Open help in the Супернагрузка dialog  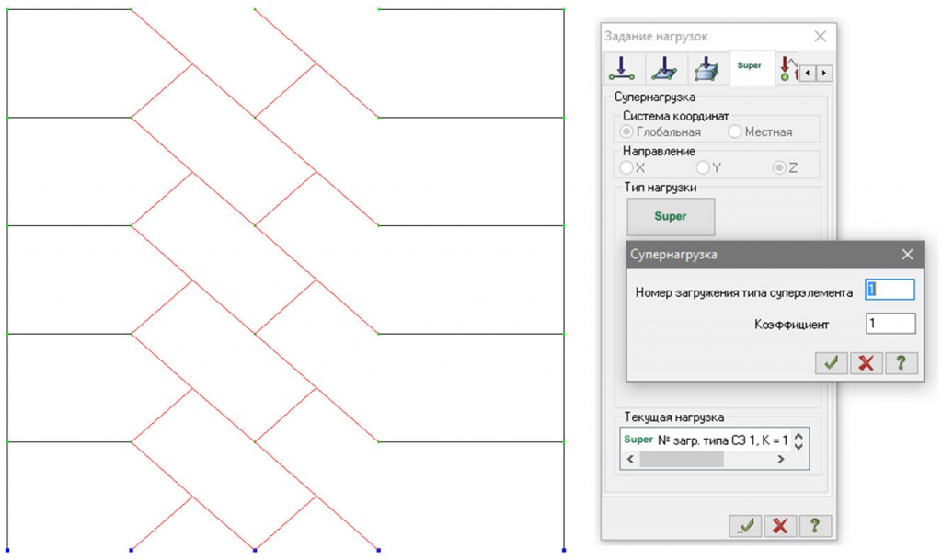901,362
